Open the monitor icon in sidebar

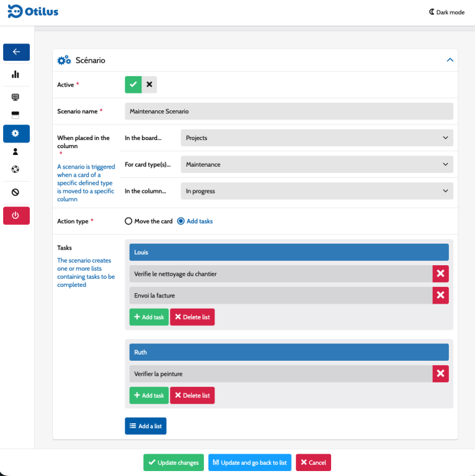(x=15, y=97)
